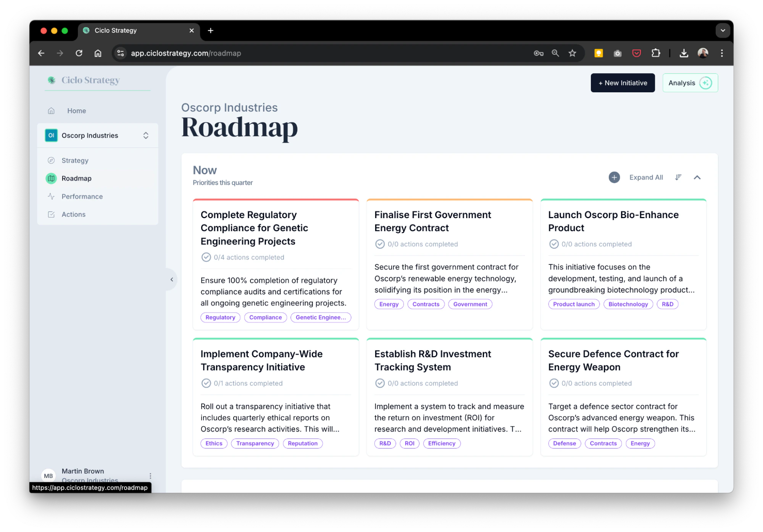The width and height of the screenshot is (763, 532).
Task: Save page with red Pocket extension
Action: click(x=636, y=53)
